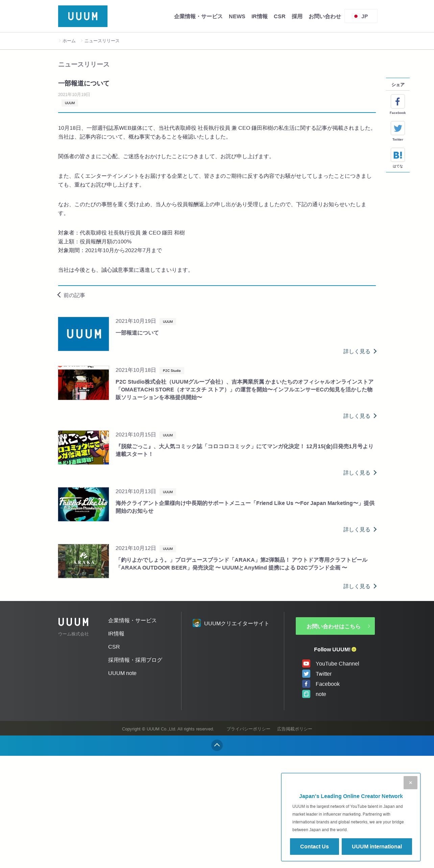The image size is (434, 868).
Task: Click the footer UUUM white logo
Action: 73,622
